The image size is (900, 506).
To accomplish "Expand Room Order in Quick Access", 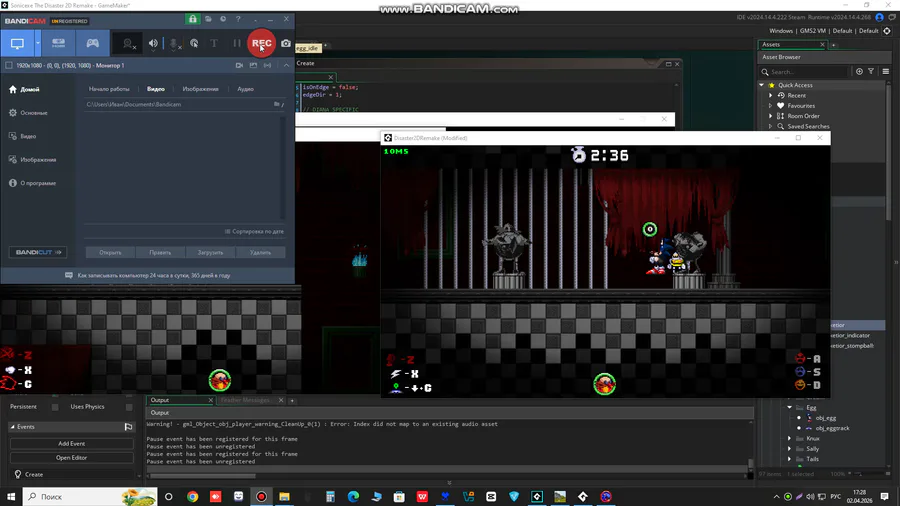I will pos(771,116).
